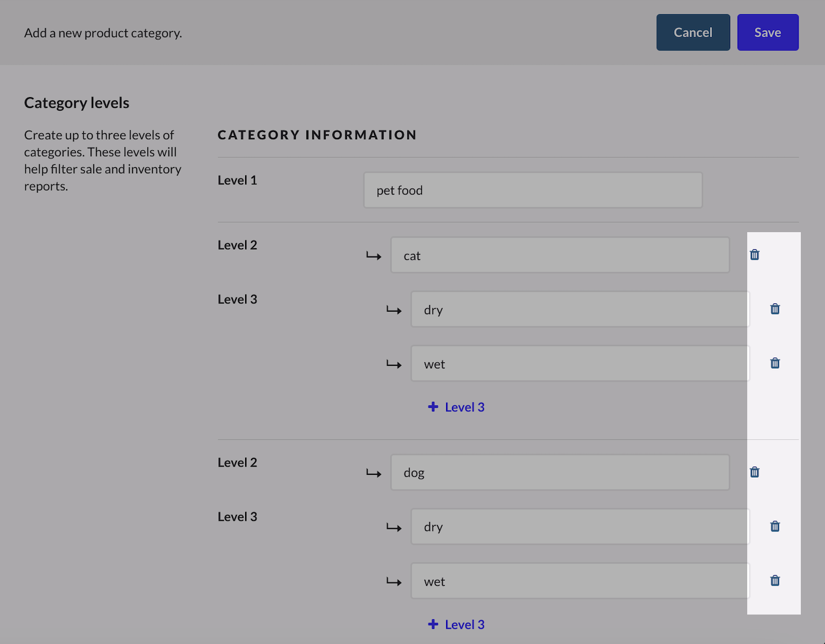This screenshot has height=644, width=825.
Task: Cancel adding the product category
Action: [693, 32]
